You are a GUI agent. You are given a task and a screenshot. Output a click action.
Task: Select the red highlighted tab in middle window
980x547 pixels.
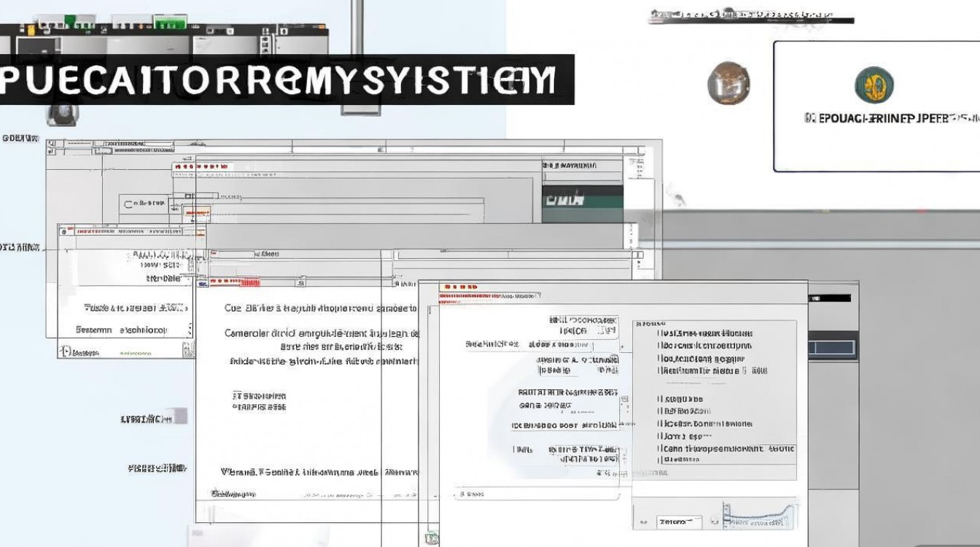point(236,281)
